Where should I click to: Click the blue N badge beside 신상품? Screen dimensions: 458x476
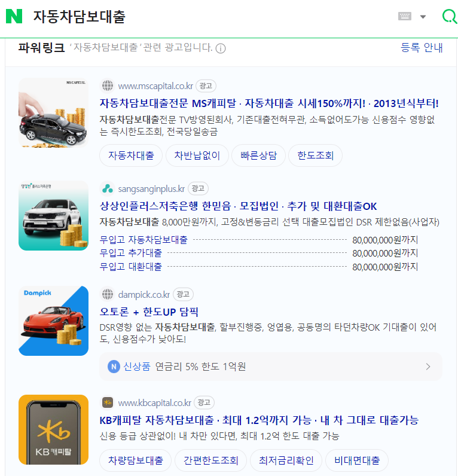pyautogui.click(x=114, y=367)
